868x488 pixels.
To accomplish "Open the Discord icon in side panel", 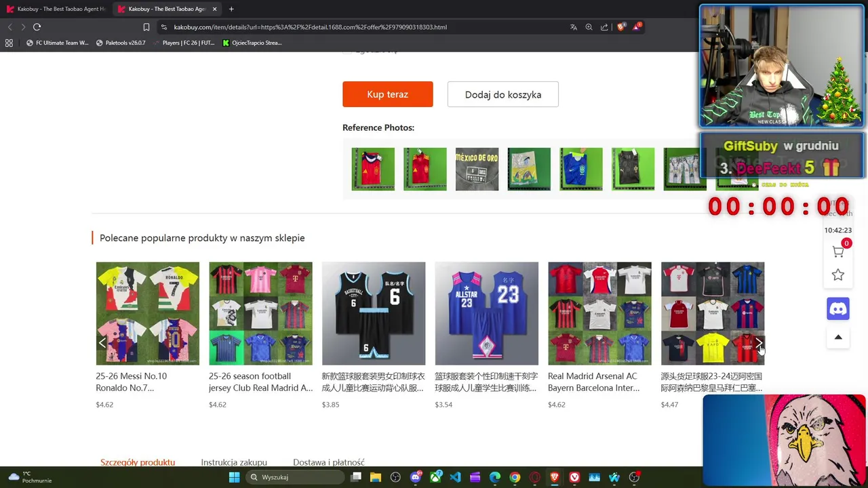I will pyautogui.click(x=838, y=309).
